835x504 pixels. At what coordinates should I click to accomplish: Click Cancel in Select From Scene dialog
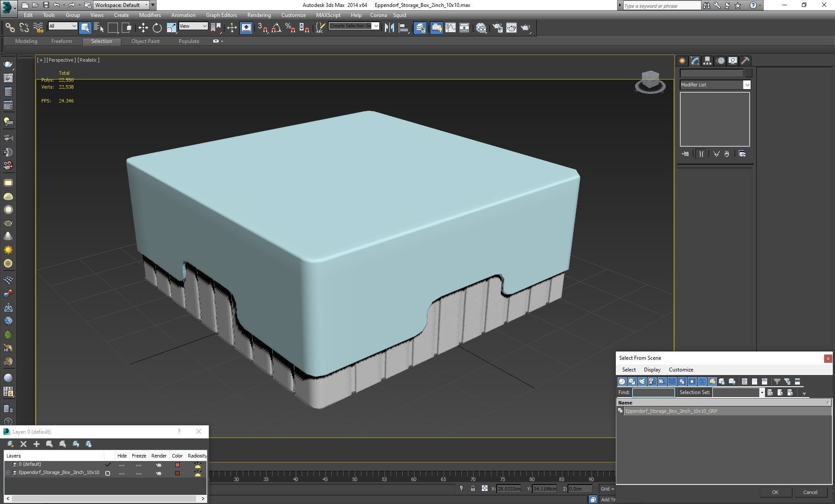coord(810,492)
